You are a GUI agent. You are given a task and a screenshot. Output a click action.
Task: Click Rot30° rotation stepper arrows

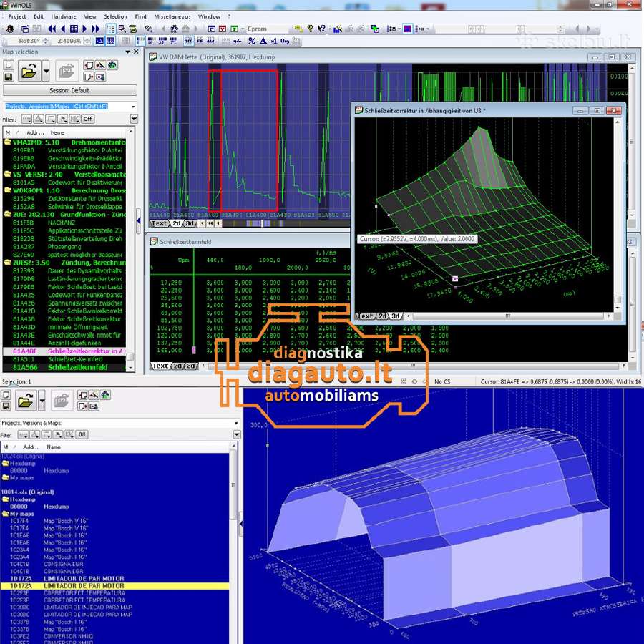tap(46, 41)
